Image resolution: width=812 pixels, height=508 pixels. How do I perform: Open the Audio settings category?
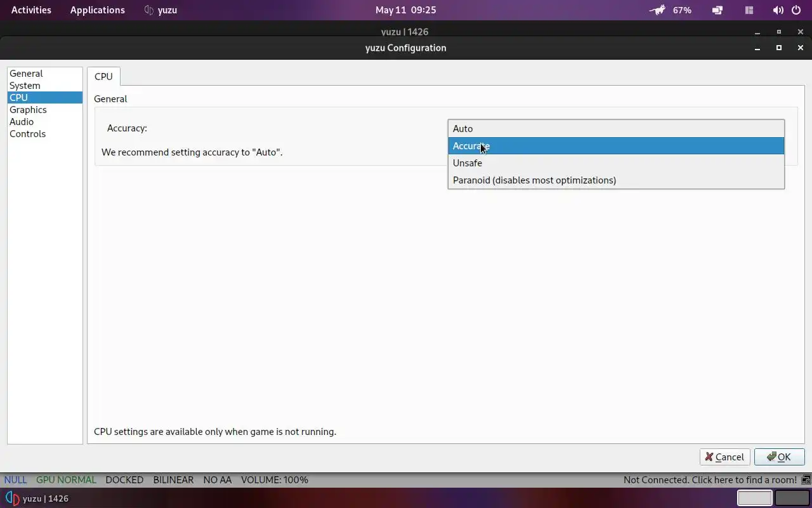pos(45,122)
